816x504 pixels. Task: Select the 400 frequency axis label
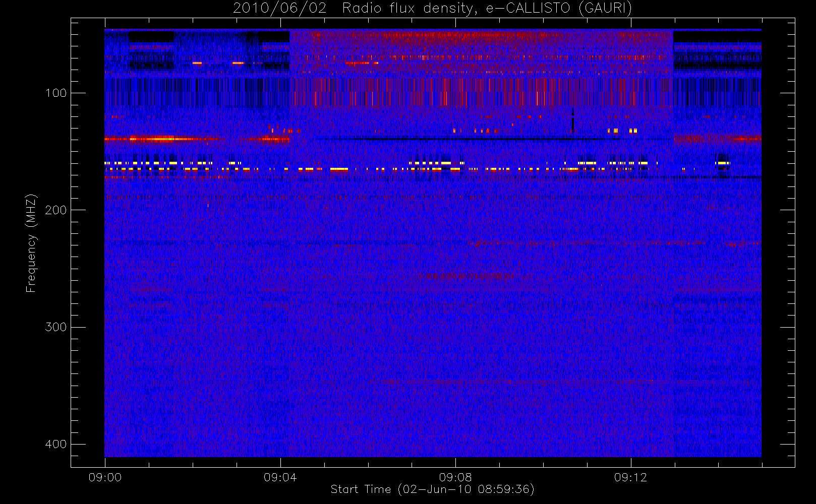click(x=56, y=444)
